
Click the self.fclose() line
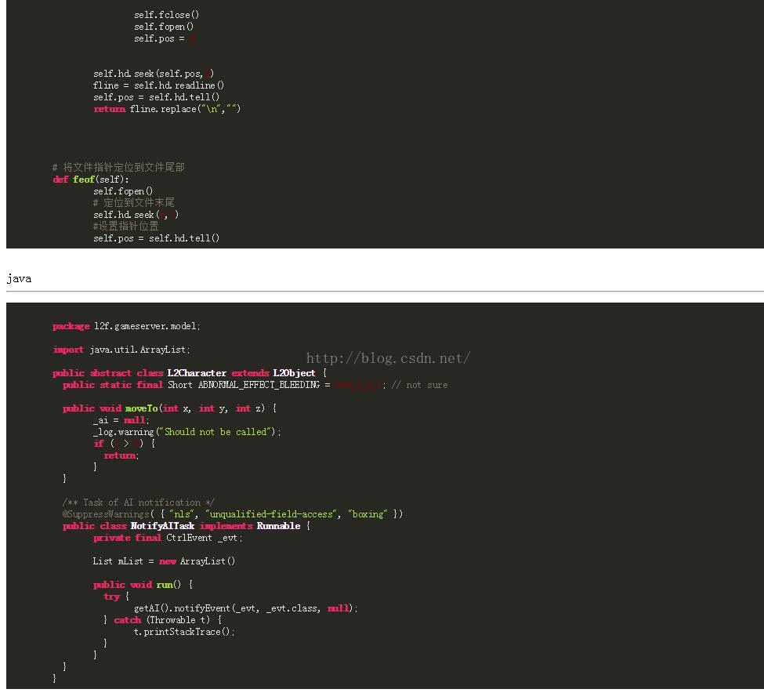coord(166,15)
